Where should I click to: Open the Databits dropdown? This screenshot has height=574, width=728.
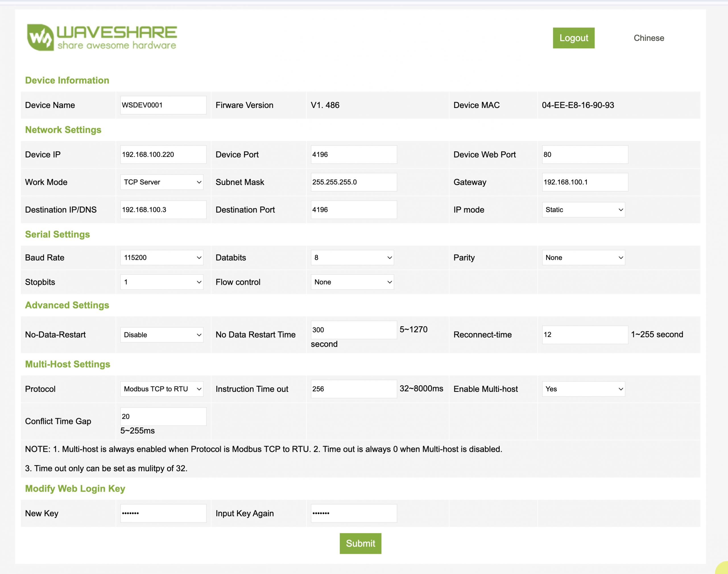[x=352, y=257]
